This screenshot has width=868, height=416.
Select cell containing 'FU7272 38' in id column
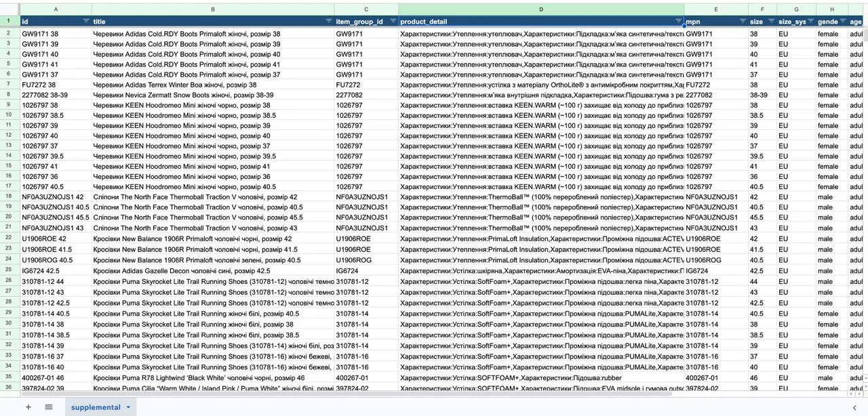click(56, 85)
